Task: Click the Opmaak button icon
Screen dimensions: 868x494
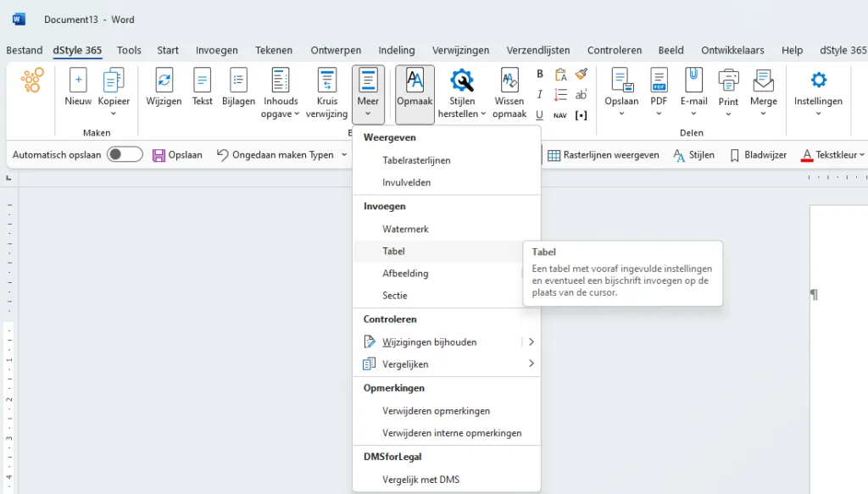Action: [415, 80]
